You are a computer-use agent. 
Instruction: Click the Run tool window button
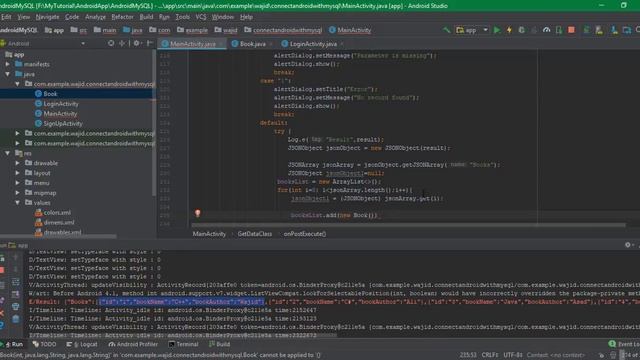(12, 344)
